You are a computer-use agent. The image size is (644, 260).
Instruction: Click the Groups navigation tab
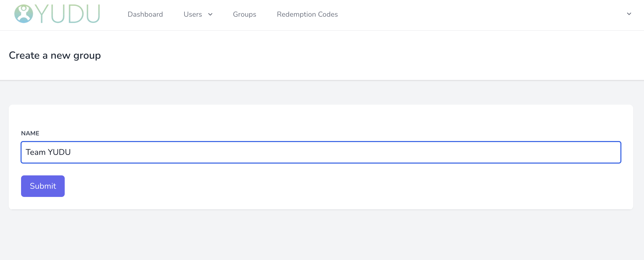[x=244, y=15]
